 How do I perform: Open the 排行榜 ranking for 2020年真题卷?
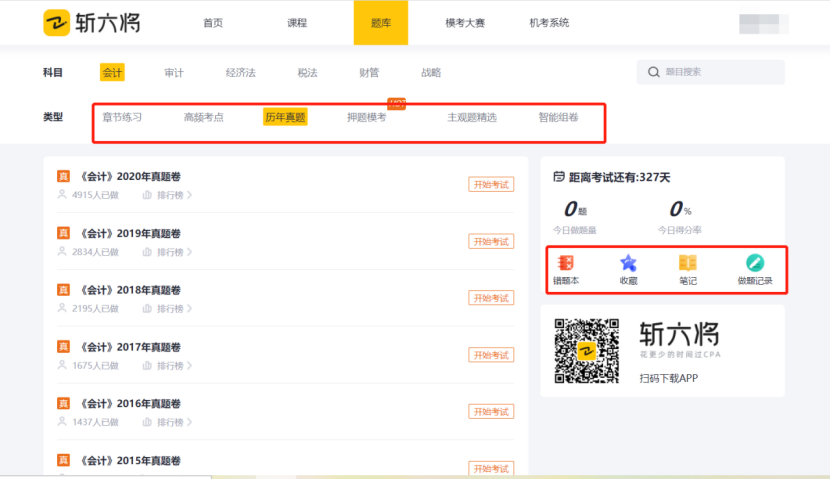(167, 195)
